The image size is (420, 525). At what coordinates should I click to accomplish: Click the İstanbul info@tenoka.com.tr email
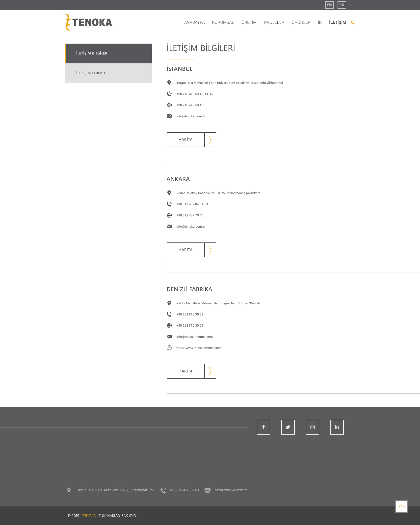[x=191, y=116]
